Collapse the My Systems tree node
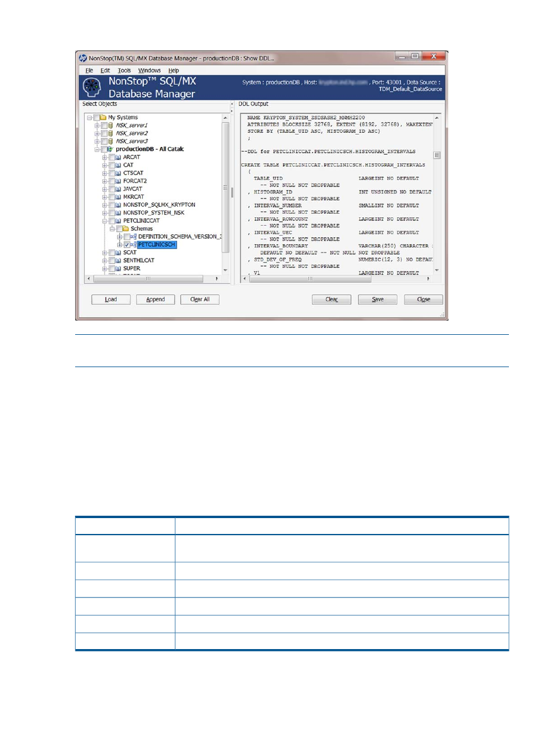 coord(90,117)
